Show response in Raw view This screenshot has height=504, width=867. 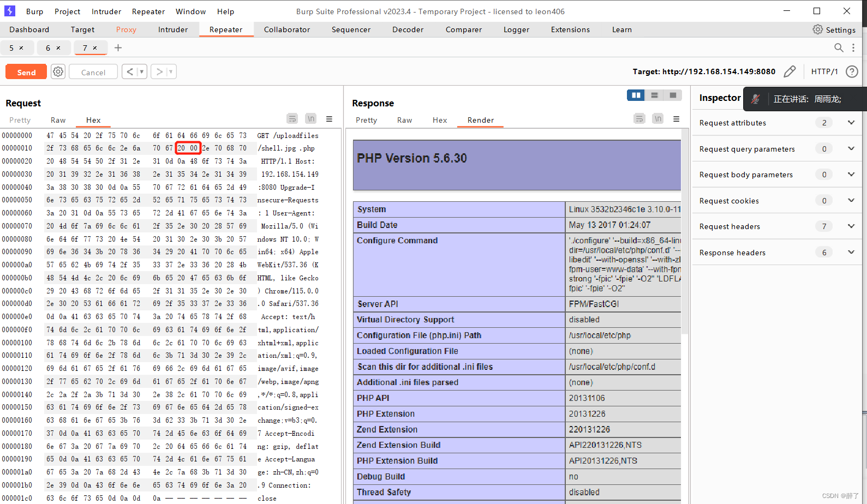pos(404,120)
